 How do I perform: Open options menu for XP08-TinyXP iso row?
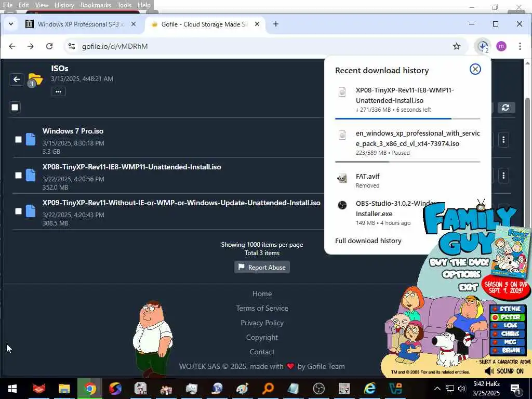pos(503,176)
